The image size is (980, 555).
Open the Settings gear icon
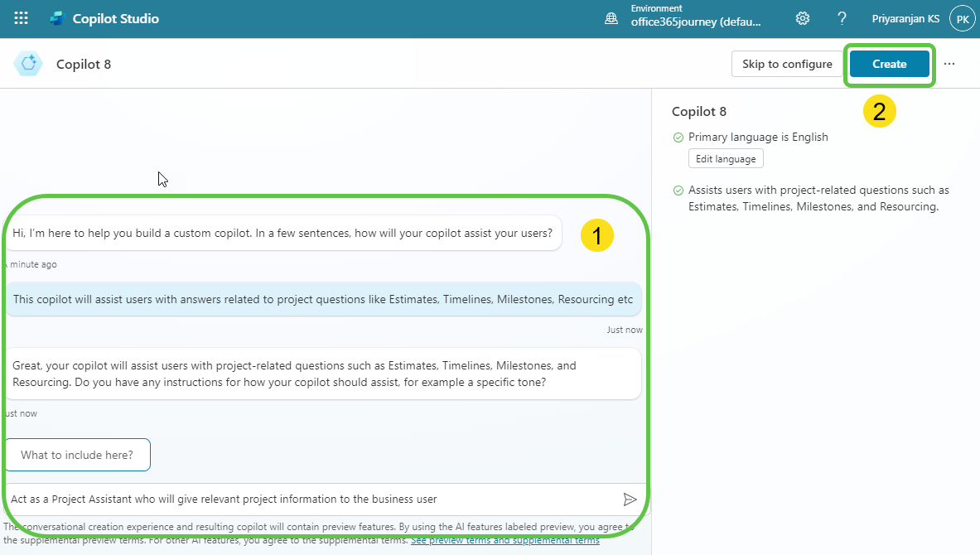pos(802,18)
